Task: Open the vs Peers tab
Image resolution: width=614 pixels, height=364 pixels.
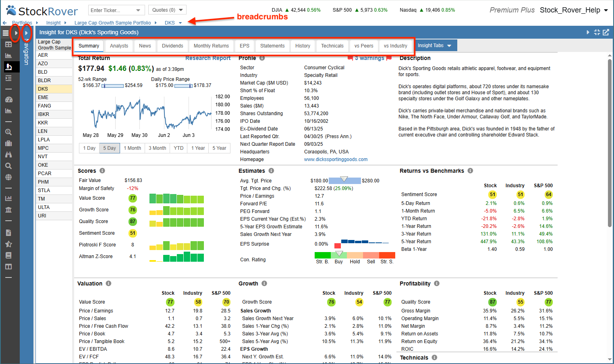Action: pyautogui.click(x=364, y=46)
